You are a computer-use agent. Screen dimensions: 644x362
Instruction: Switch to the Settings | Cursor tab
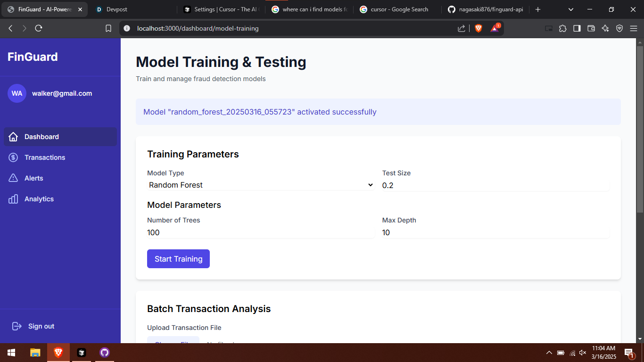(220, 9)
